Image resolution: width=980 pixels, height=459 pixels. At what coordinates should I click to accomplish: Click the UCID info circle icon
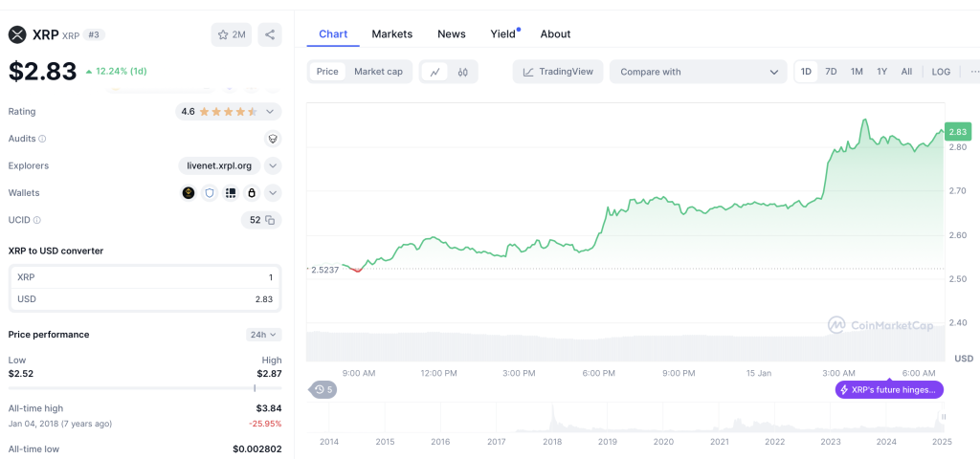click(x=37, y=220)
